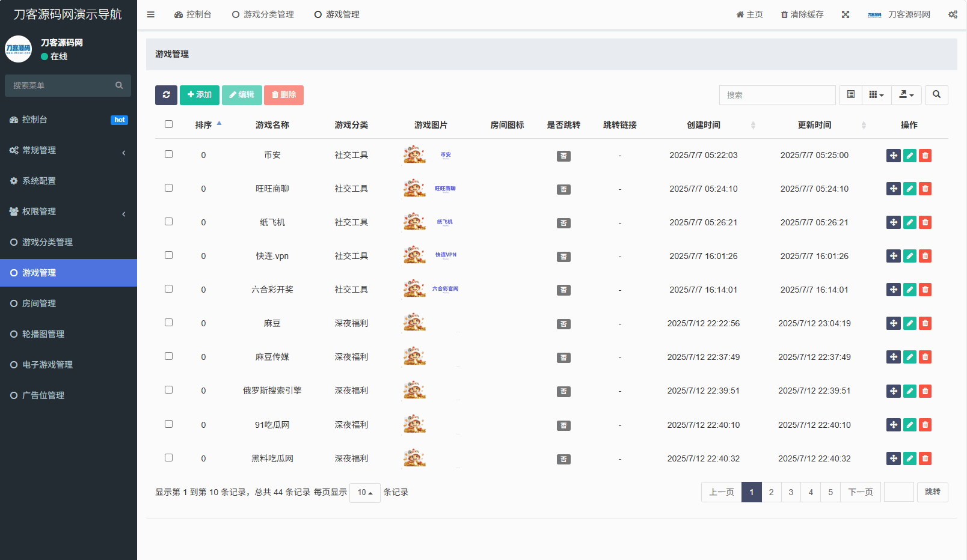Toggle the 是否跳转 switch for 快连.vpn row

[x=563, y=257]
